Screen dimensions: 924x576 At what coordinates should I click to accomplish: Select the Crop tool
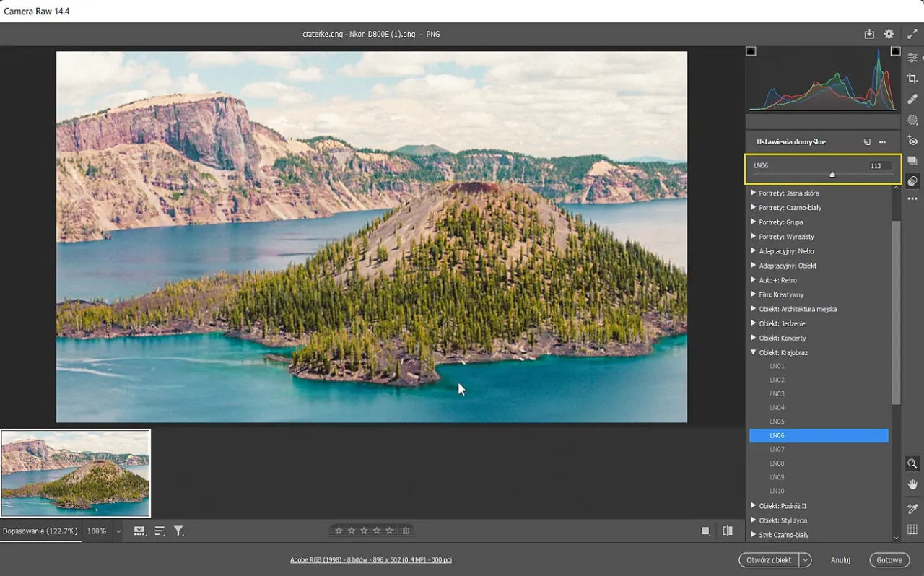pos(912,79)
